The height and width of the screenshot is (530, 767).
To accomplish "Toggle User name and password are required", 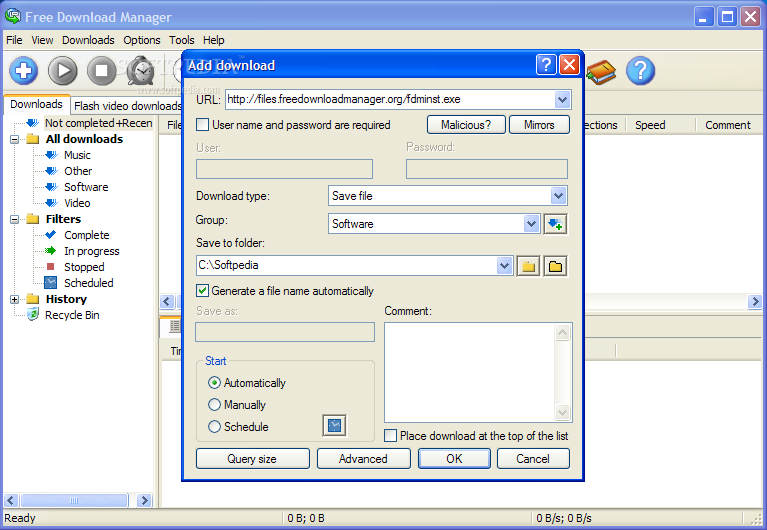I will [203, 125].
